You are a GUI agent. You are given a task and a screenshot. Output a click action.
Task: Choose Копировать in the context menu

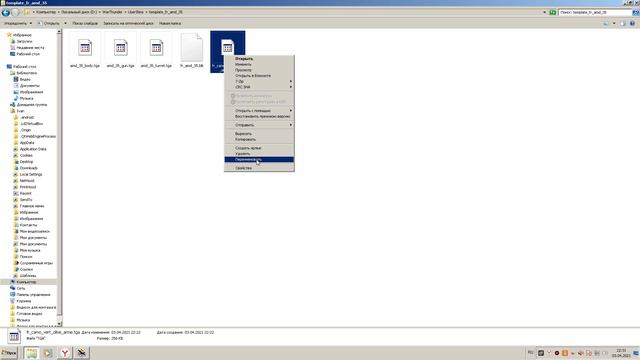tap(259, 140)
